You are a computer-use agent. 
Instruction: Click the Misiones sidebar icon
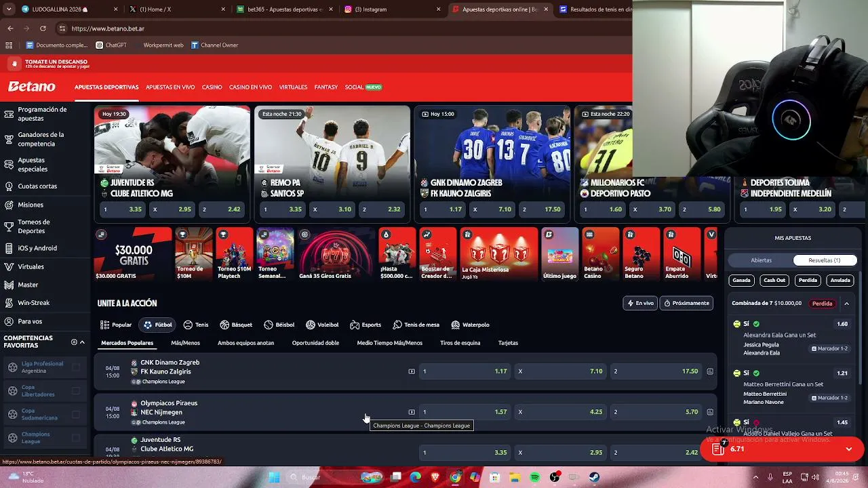coord(9,205)
